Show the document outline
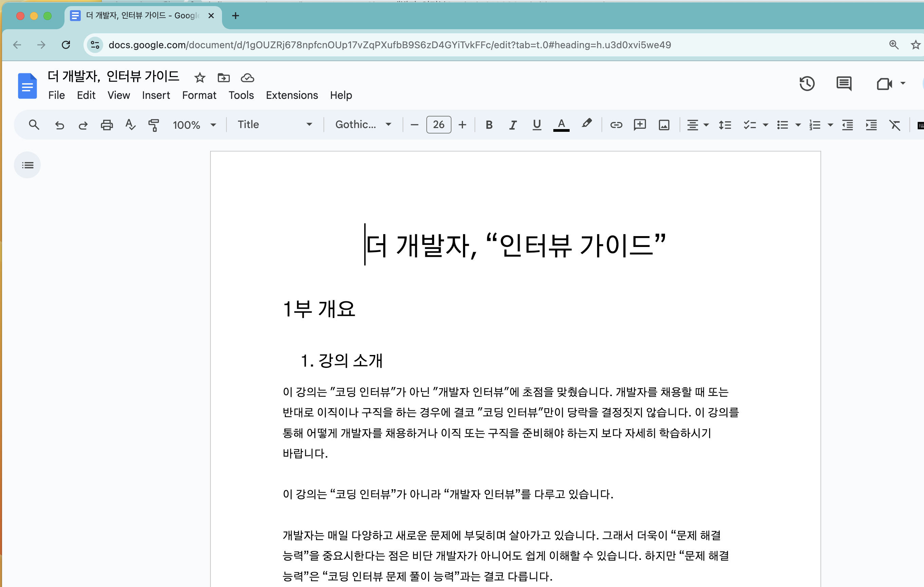924x587 pixels. pyautogui.click(x=27, y=165)
